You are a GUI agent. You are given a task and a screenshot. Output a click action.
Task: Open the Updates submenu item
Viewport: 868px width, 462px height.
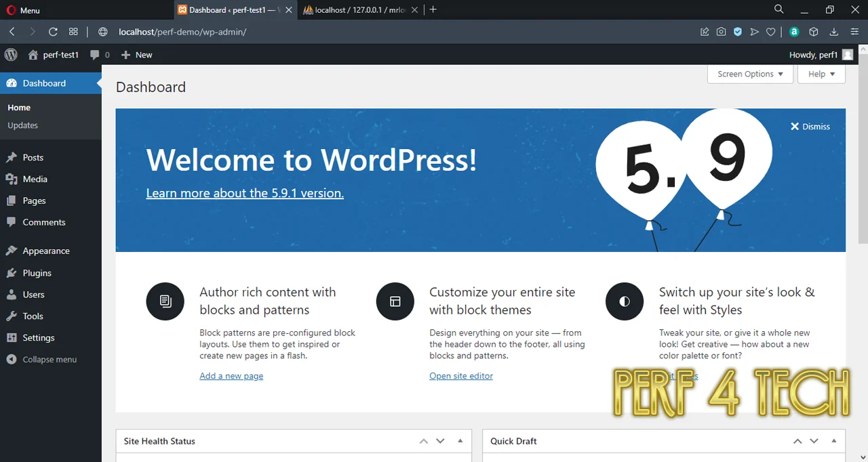(22, 125)
